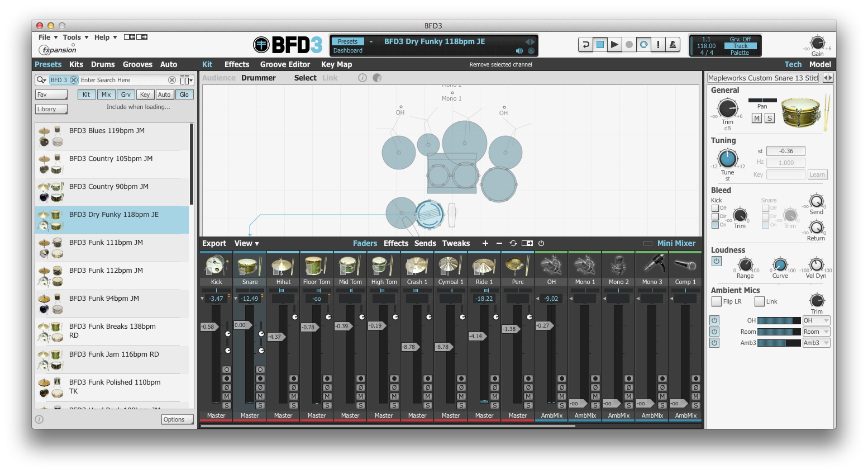This screenshot has height=473, width=868.
Task: Open the File menu
Action: [x=48, y=37]
